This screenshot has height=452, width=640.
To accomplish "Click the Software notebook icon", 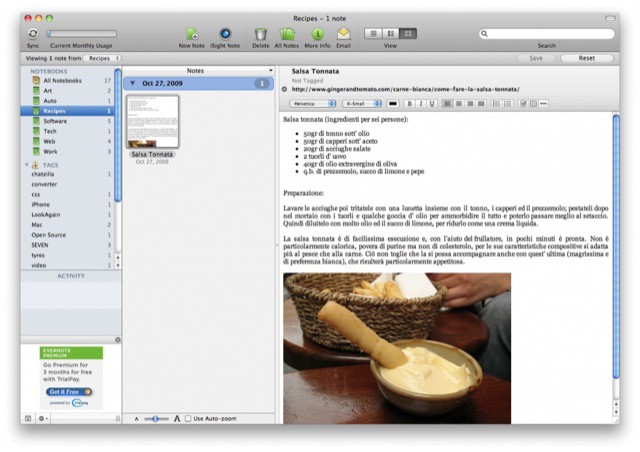I will tap(36, 121).
